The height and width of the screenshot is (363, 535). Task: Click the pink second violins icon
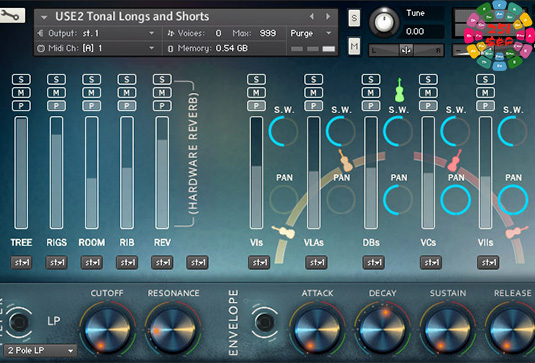(x=517, y=232)
